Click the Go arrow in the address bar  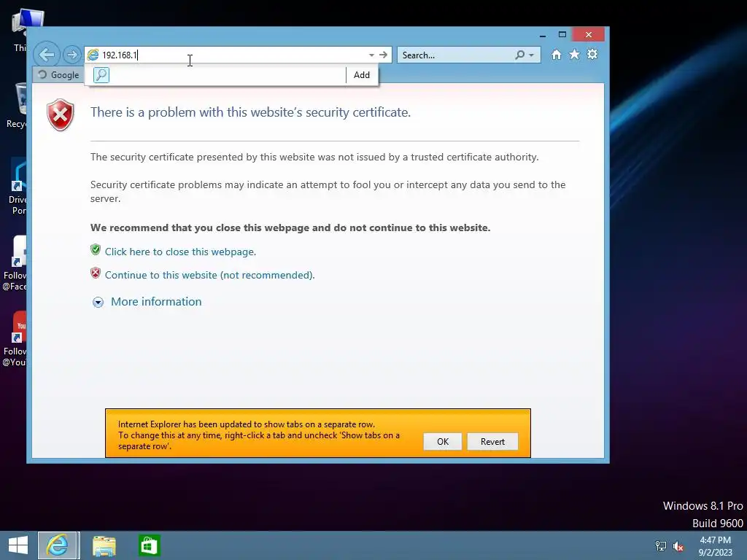point(383,55)
